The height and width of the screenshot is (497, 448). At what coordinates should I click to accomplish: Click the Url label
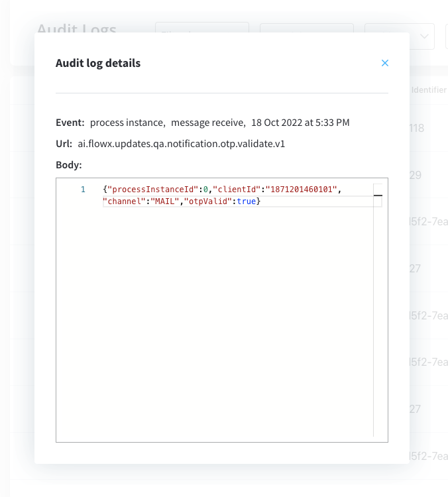[64, 144]
